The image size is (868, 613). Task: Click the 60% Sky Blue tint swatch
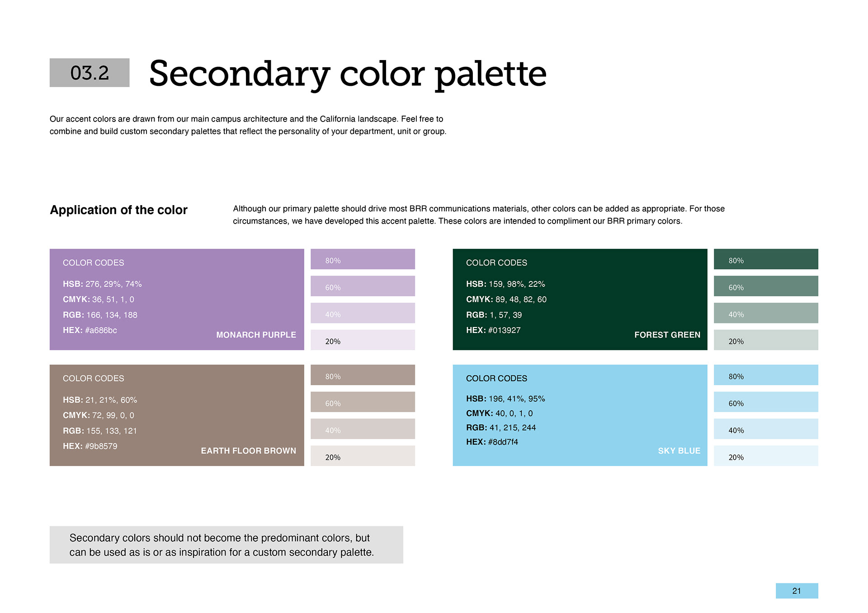[x=766, y=402]
